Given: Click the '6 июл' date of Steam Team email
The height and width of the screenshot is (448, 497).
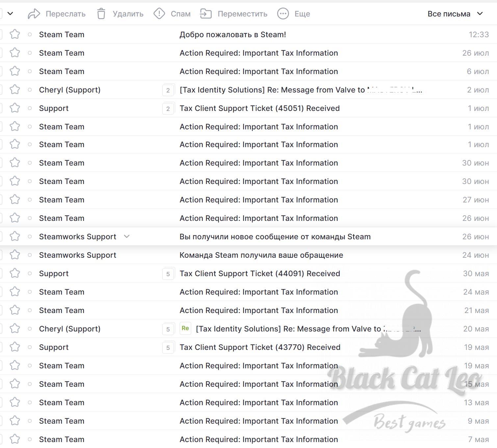Looking at the screenshot, I should point(478,71).
